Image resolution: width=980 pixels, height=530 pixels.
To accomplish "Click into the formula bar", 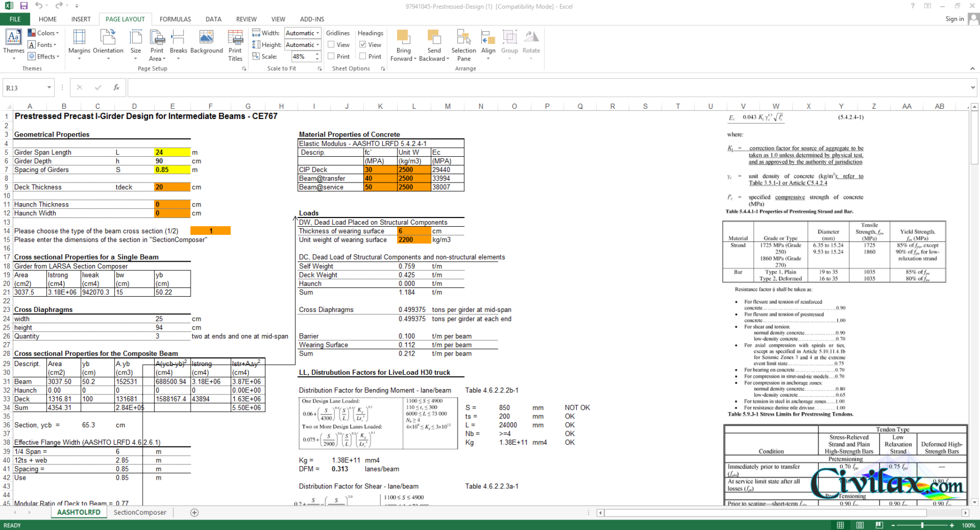I will (x=548, y=87).
